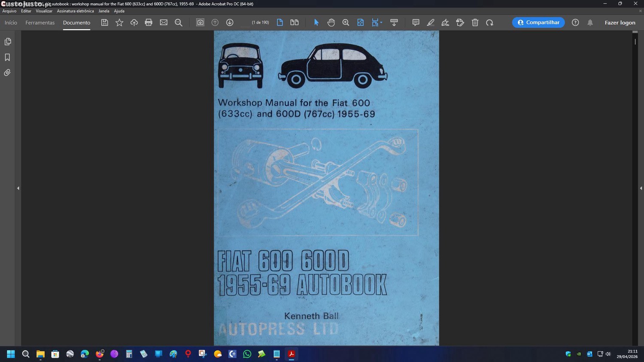Star this document as favorite

(119, 23)
